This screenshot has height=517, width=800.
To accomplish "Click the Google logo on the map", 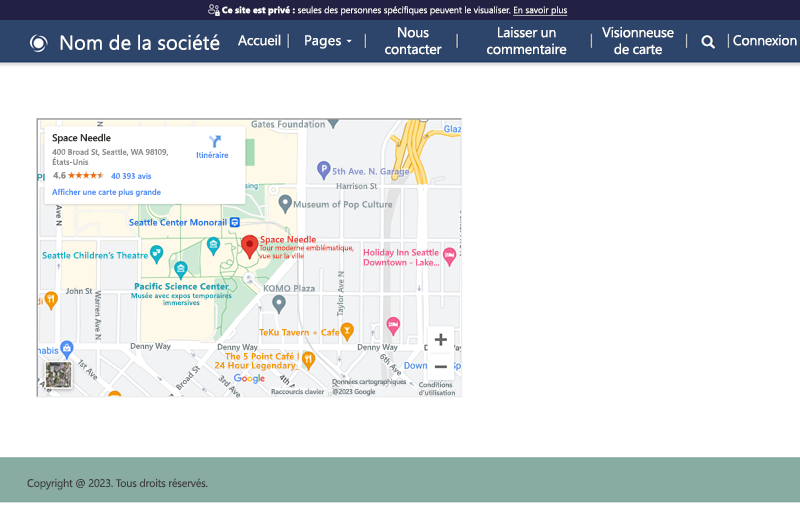I will click(249, 378).
